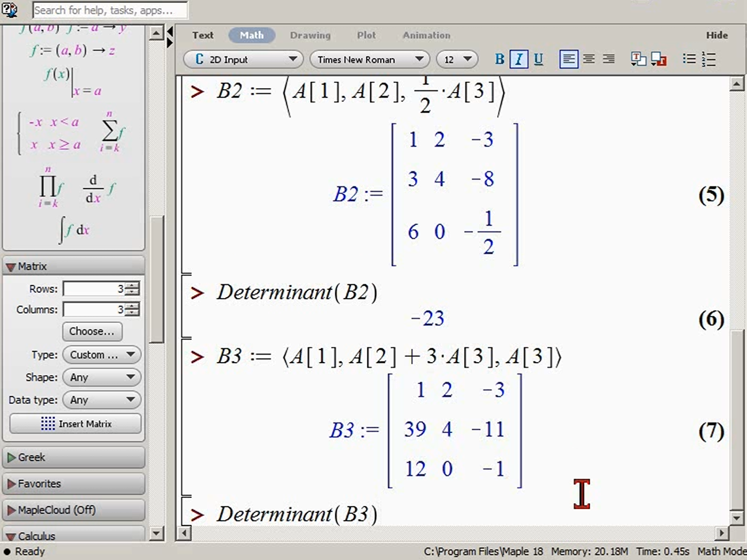Insert a numbered list
This screenshot has height=560, width=747.
pos(709,59)
